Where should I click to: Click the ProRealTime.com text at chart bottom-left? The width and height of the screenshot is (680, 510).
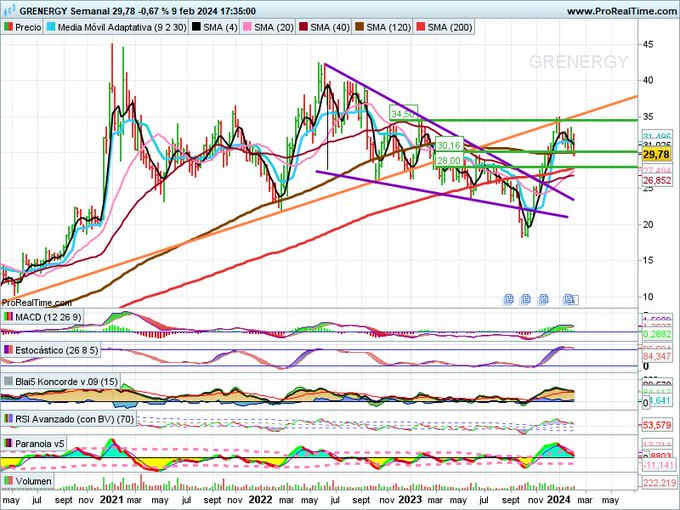pos(36,302)
